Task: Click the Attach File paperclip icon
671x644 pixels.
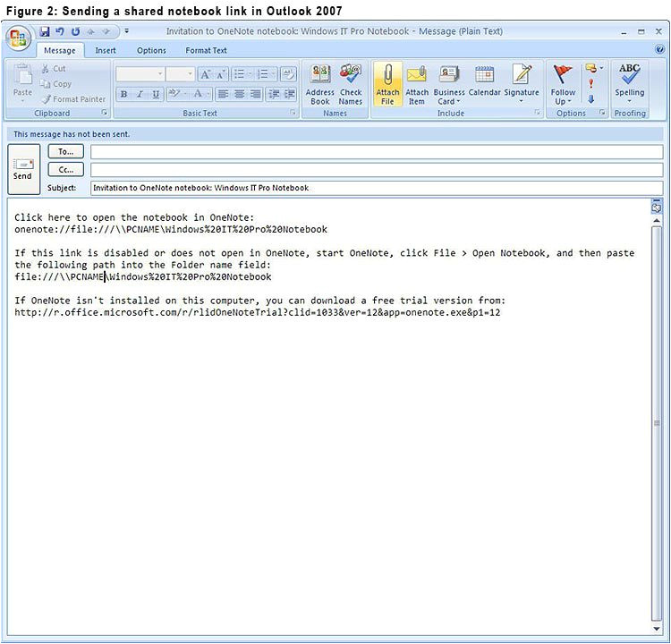Action: click(387, 76)
